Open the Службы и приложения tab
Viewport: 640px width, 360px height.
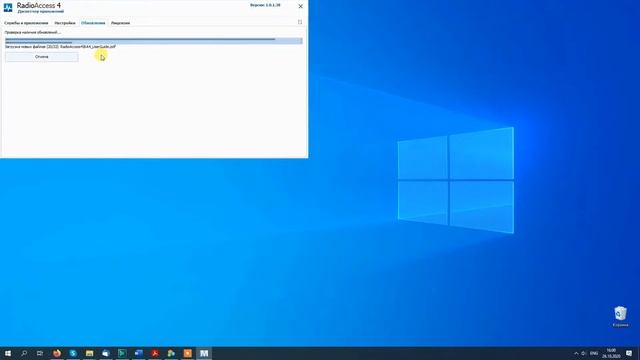(26, 23)
